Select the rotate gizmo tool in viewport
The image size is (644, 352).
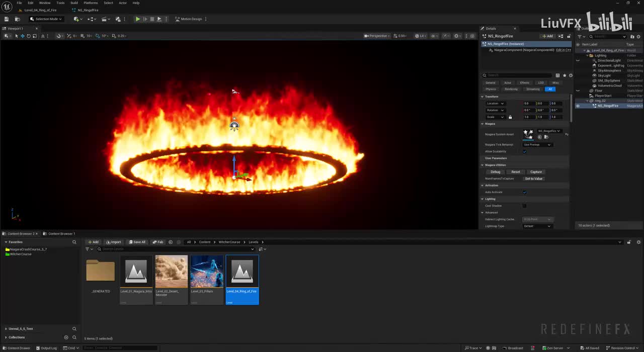click(28, 36)
